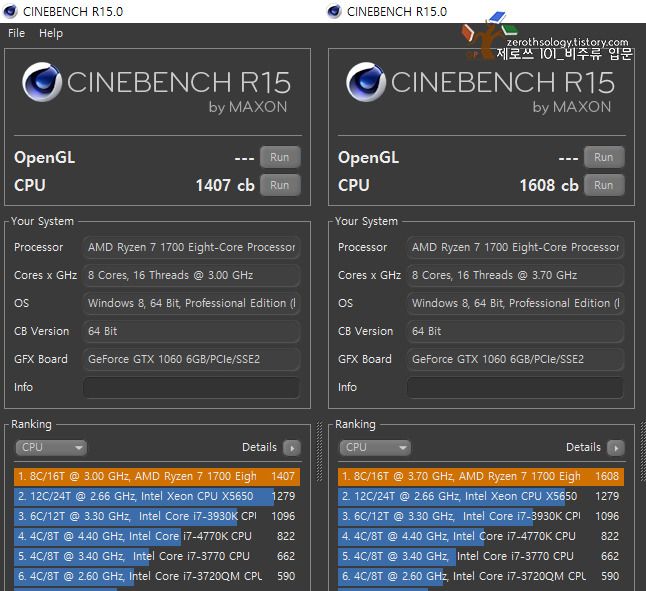Click Cores field showing 3.00 GHz

pyautogui.click(x=192, y=275)
